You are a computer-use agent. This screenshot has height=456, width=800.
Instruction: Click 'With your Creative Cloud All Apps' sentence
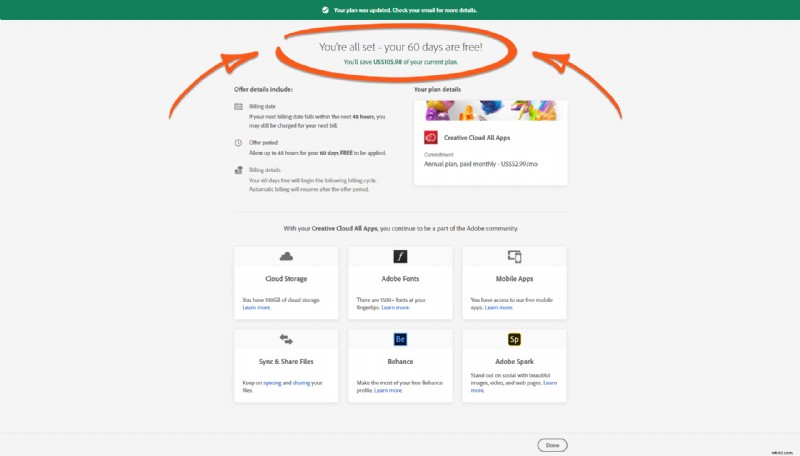(401, 229)
